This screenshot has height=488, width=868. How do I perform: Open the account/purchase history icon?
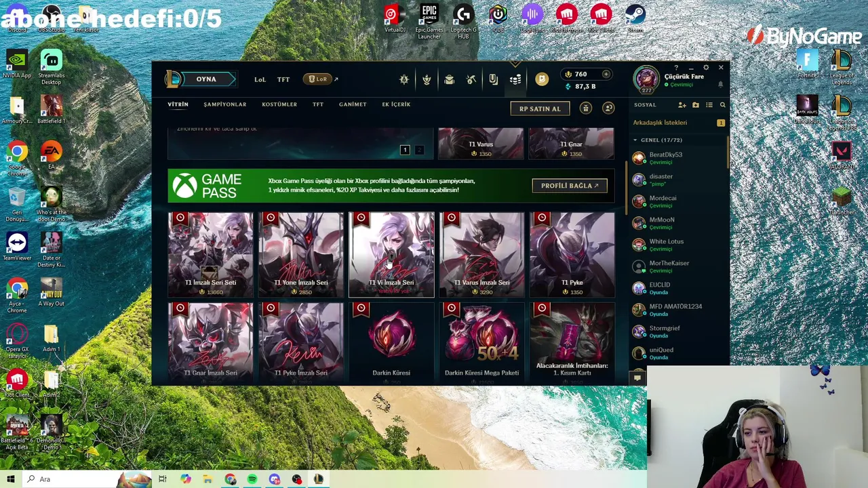click(608, 108)
